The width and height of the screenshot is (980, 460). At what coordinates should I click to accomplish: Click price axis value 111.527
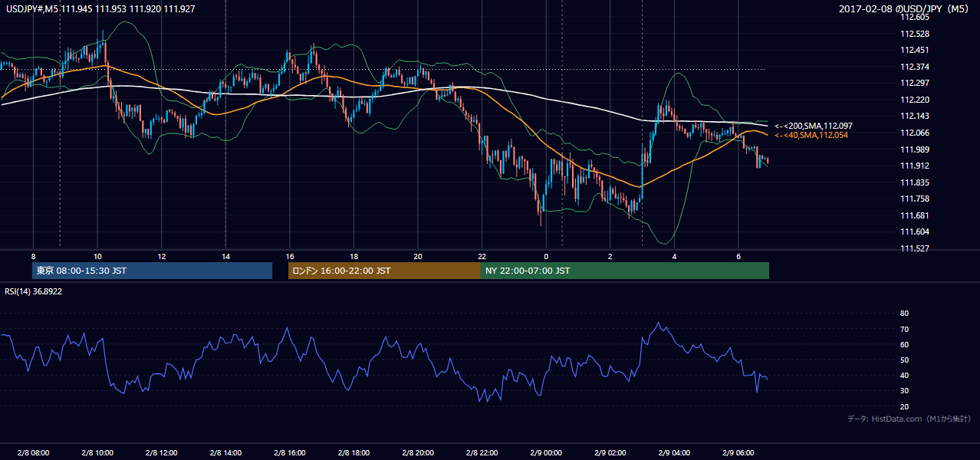tap(913, 248)
